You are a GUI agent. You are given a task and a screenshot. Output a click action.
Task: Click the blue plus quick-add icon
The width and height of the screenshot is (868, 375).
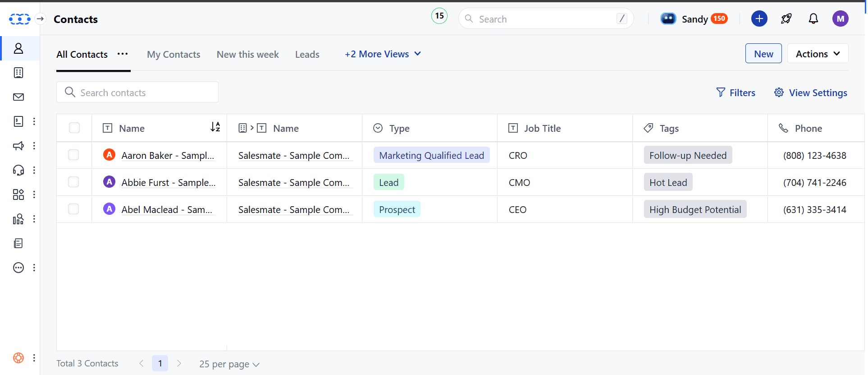[x=759, y=19]
